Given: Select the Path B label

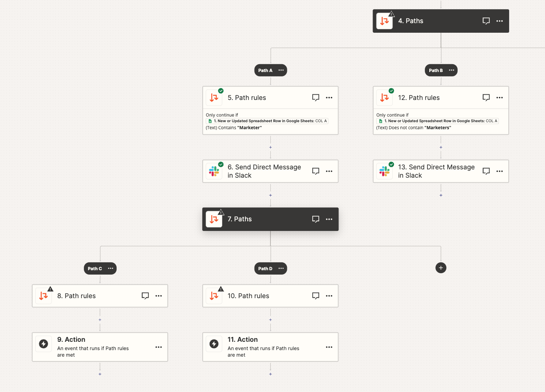Looking at the screenshot, I should (x=435, y=70).
